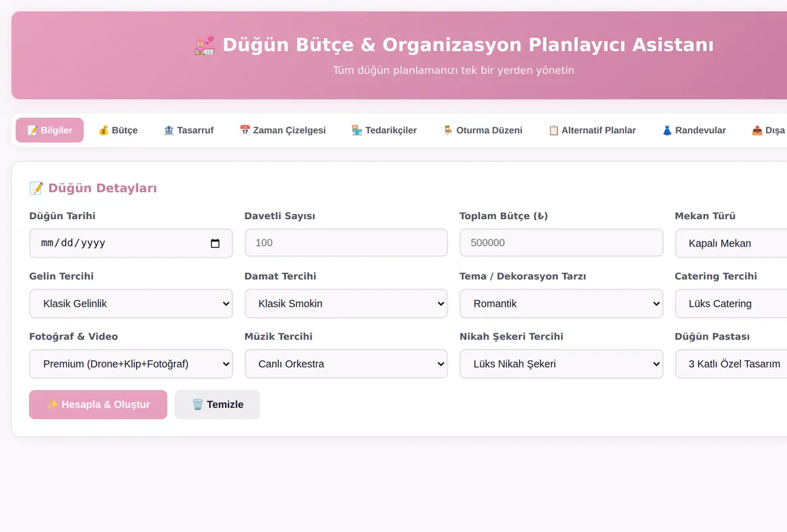Expand the Damat Tercihi dropdown
Viewport: 787px width, 532px height.
coord(346,304)
